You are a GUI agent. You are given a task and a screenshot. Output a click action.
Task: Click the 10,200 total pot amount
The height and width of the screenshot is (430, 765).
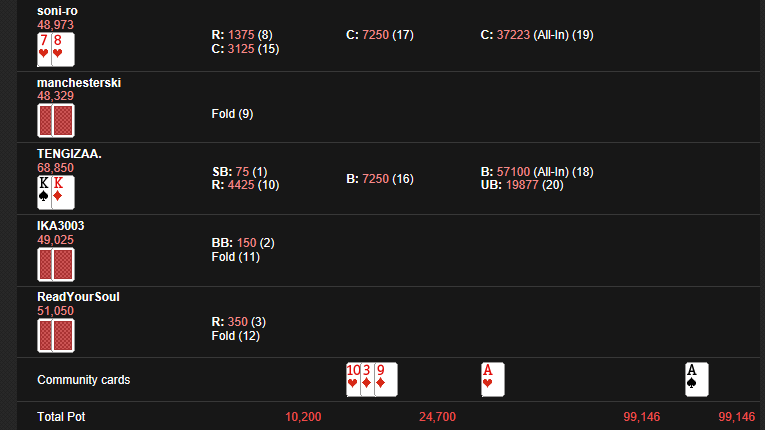[x=303, y=416]
